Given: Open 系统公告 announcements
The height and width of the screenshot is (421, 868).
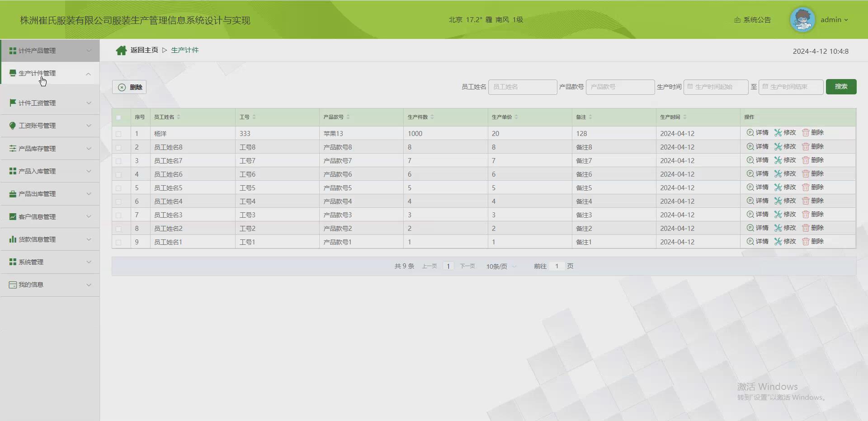Looking at the screenshot, I should (x=753, y=20).
